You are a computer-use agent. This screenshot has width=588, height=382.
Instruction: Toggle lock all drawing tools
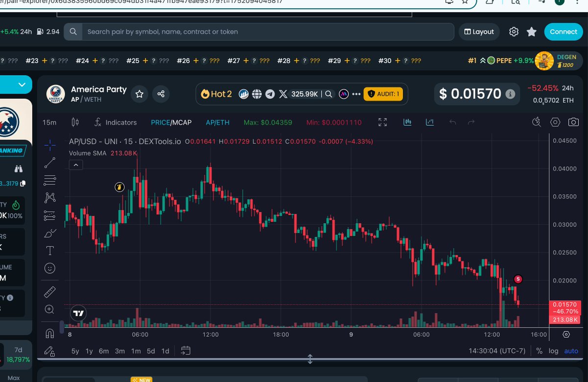point(49,351)
